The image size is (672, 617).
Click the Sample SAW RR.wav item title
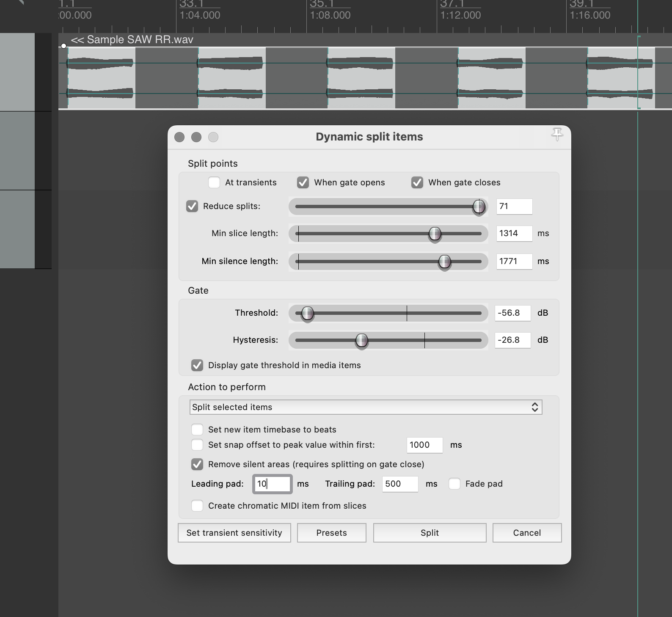point(132,40)
